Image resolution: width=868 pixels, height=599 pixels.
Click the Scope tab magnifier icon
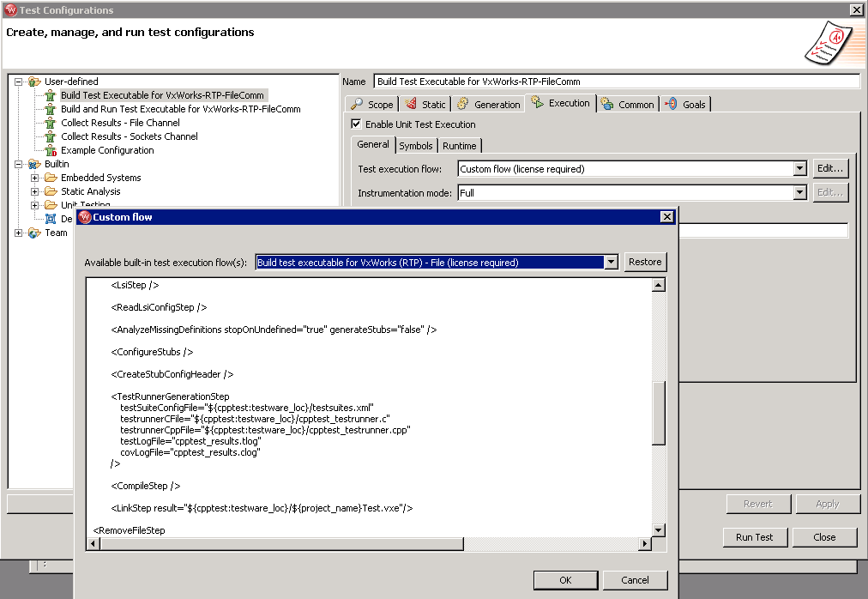coord(357,104)
